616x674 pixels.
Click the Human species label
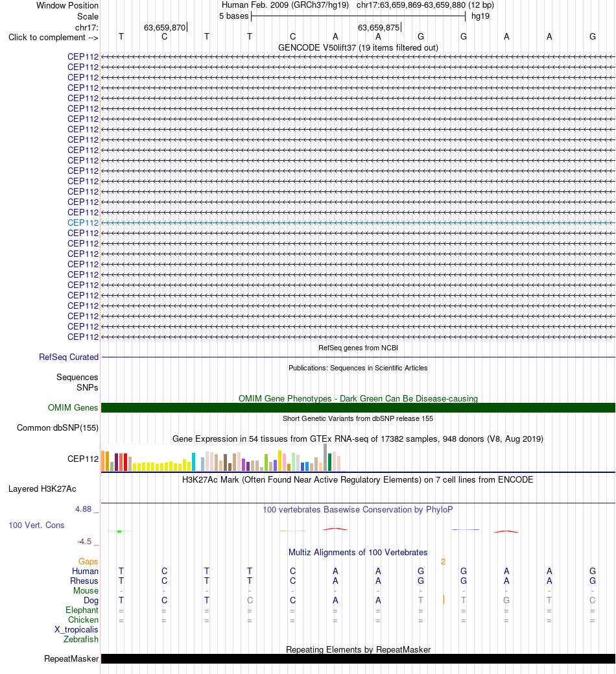coord(85,571)
